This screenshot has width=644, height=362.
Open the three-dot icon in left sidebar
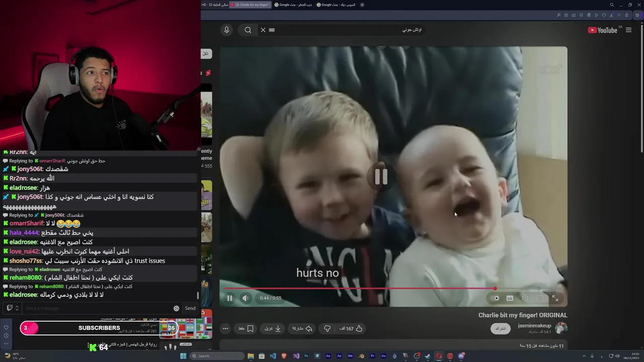[6, 343]
